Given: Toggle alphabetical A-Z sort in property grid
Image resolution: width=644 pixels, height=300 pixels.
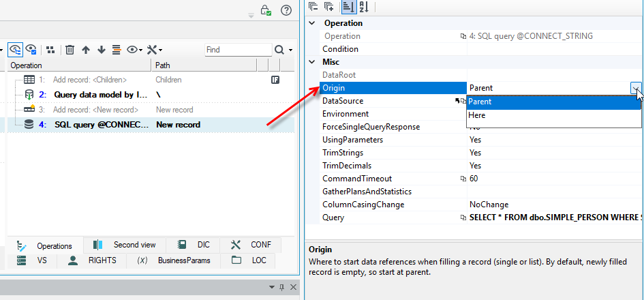Looking at the screenshot, I should point(364,7).
